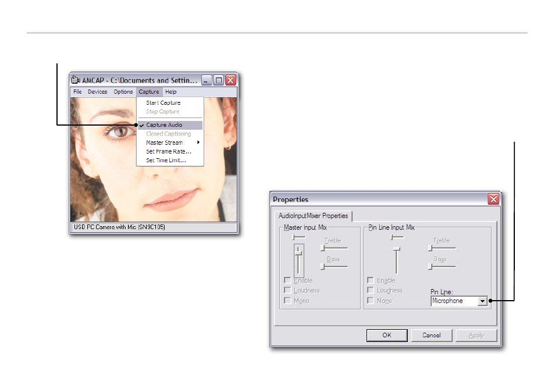Select Set Time Limit... menu entry

(169, 161)
